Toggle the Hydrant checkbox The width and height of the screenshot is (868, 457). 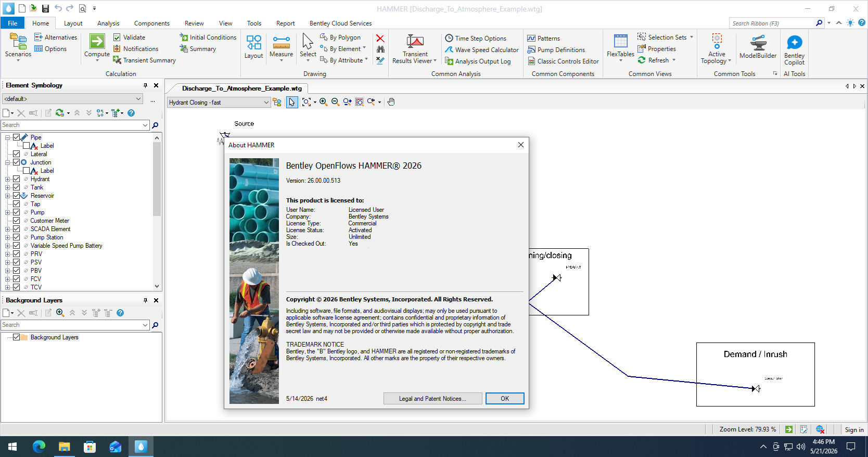click(16, 179)
